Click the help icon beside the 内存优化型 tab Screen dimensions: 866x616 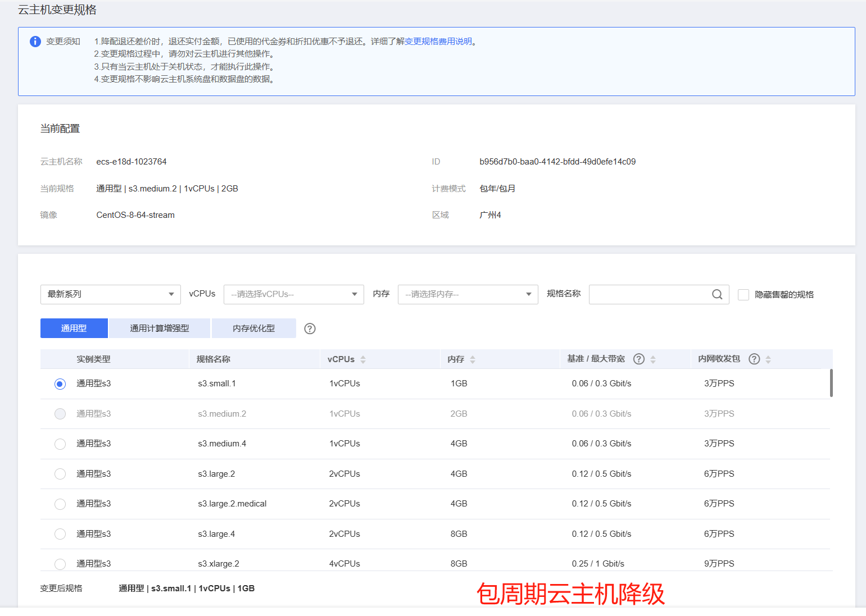[x=310, y=328]
